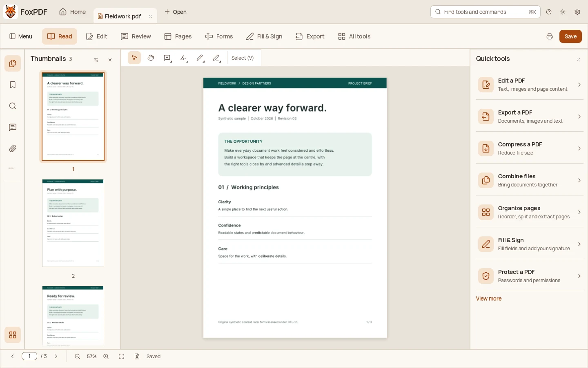The image size is (588, 368).
Task: Click the Save button
Action: 570,36
